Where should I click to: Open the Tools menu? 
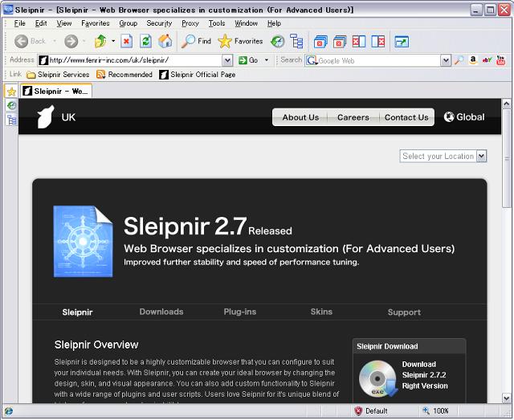[217, 23]
